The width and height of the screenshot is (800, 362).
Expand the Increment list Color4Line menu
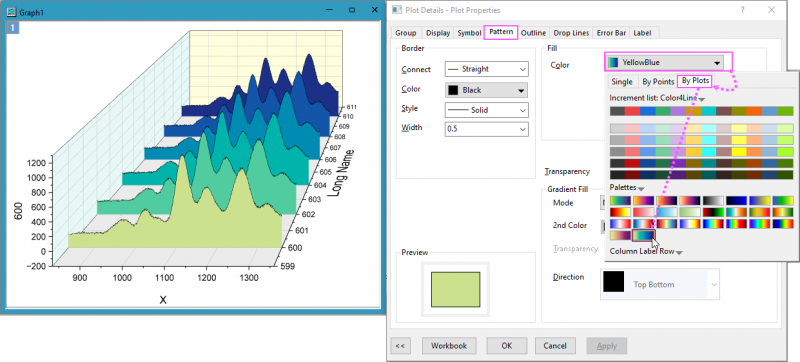pyautogui.click(x=702, y=99)
